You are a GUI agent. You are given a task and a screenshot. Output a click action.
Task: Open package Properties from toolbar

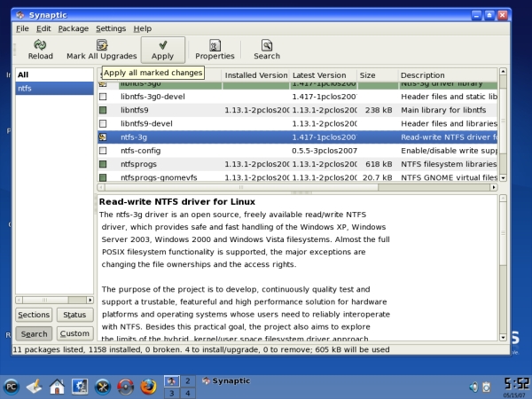(215, 50)
